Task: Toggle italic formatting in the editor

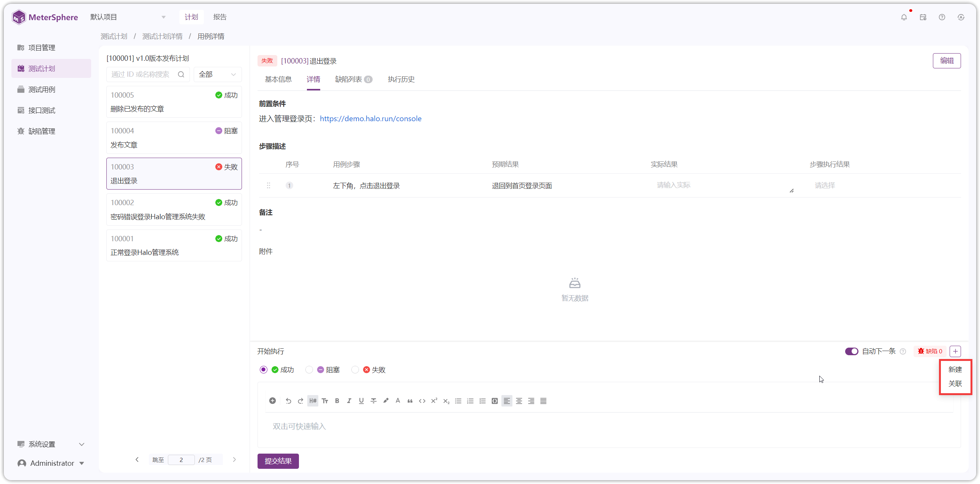Action: pos(349,401)
